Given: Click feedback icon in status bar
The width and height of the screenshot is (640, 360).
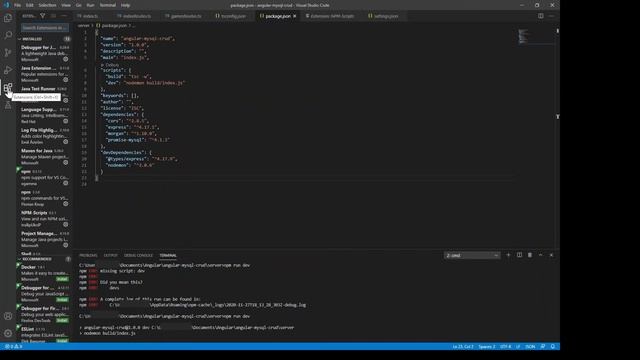Looking at the screenshot, I should click(x=543, y=347).
